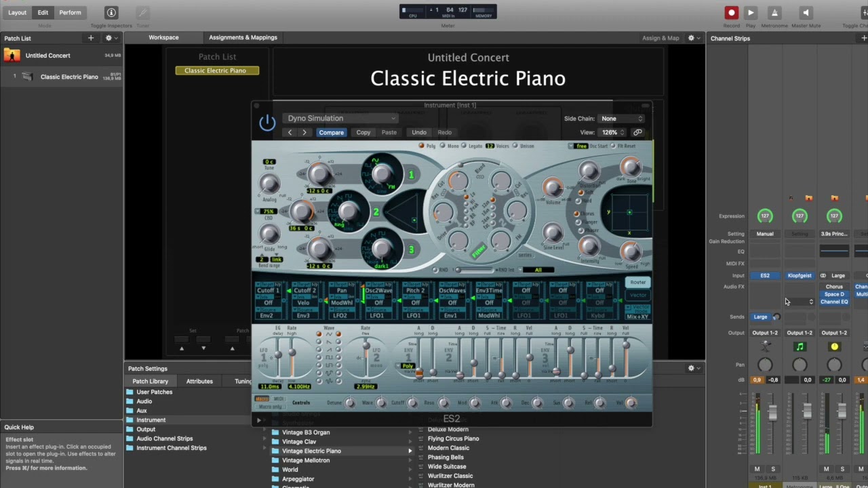The width and height of the screenshot is (868, 488).
Task: Solo the first channel strip
Action: pos(773,469)
